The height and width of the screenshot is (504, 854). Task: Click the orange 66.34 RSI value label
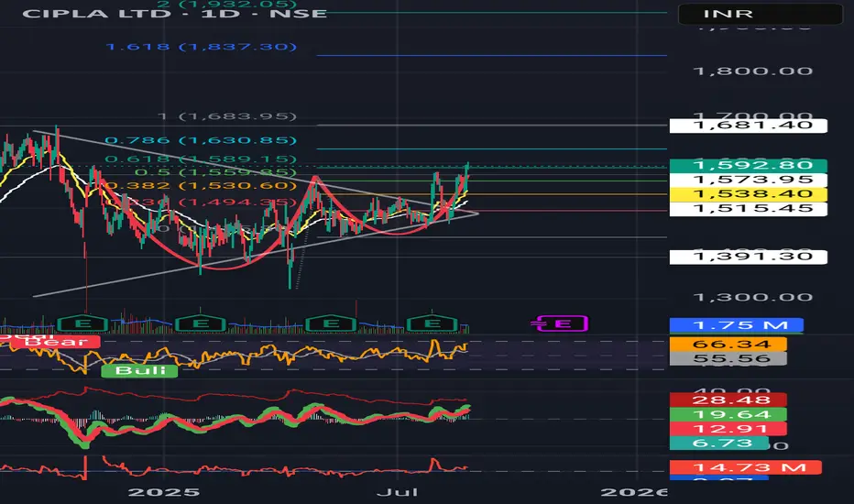coord(728,345)
